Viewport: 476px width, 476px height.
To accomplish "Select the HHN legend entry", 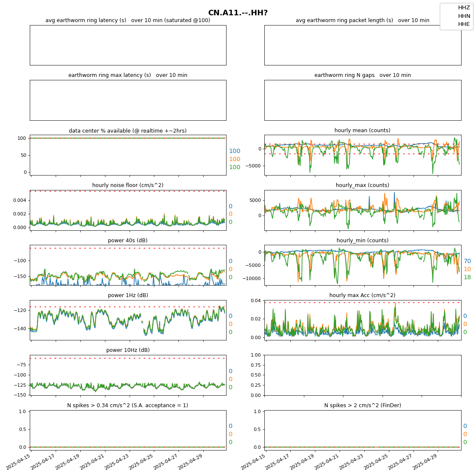I will tap(464, 16).
